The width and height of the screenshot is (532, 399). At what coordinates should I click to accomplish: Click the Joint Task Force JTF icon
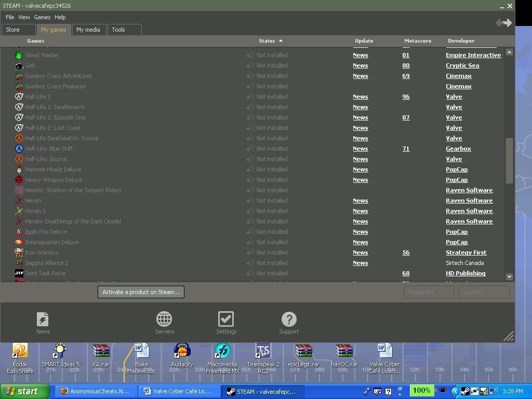pyautogui.click(x=19, y=273)
